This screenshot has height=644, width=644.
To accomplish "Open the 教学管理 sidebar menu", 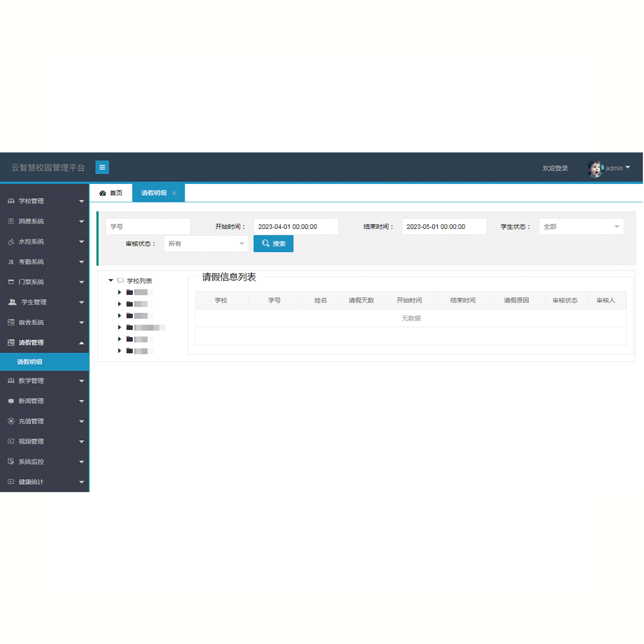I will tap(45, 380).
